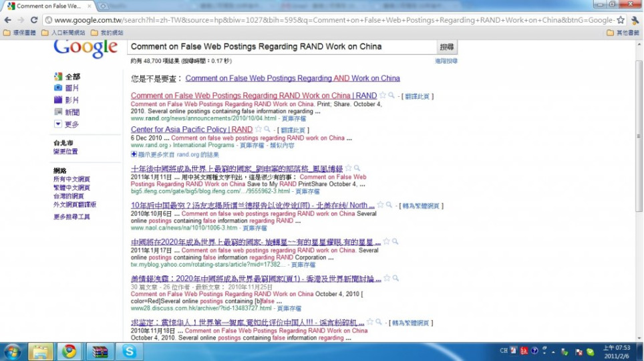Bookmark this page with the star icon

tap(621, 20)
